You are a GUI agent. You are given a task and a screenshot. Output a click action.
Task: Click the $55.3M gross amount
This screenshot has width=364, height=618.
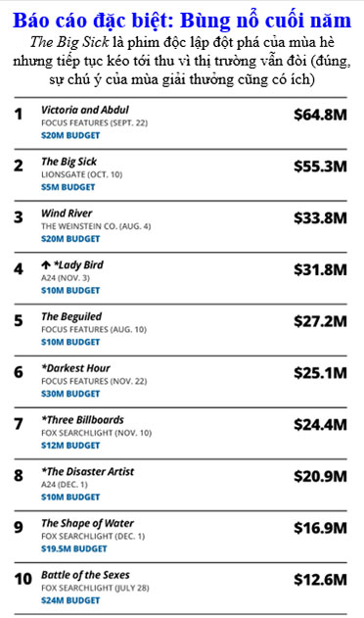click(320, 166)
